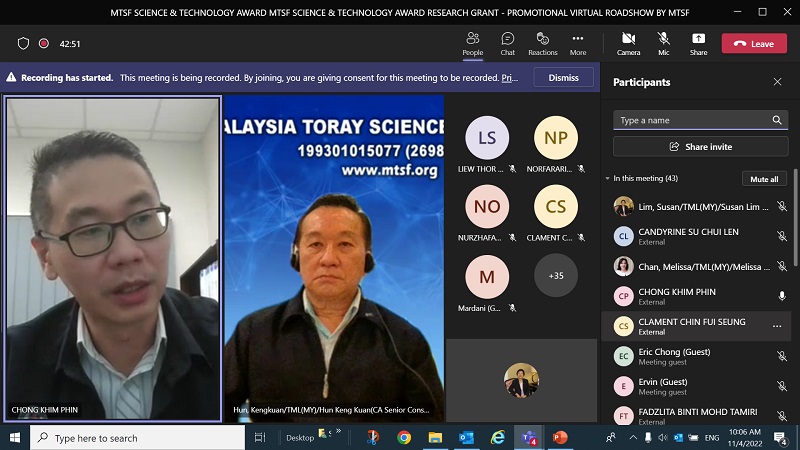
Task: Click the NP avatar of NORFARARI
Action: (556, 138)
